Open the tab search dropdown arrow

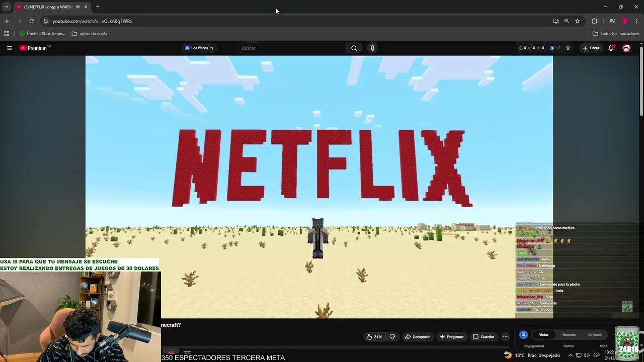7,7
